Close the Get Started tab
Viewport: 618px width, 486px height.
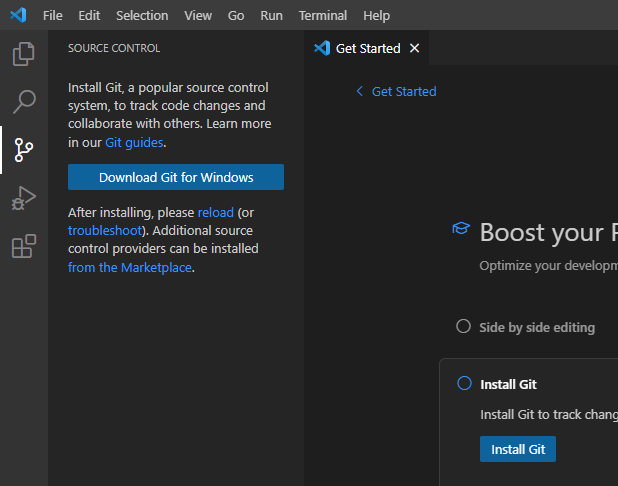coord(414,48)
